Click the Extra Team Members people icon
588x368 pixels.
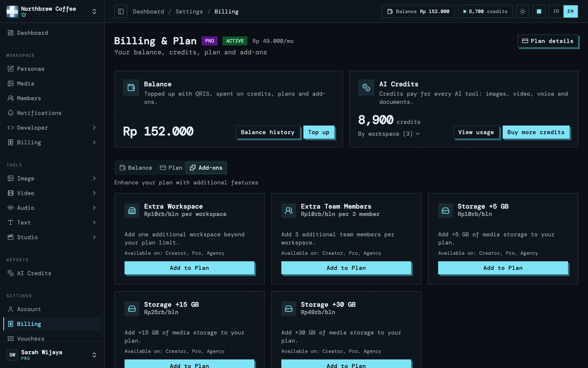point(288,211)
